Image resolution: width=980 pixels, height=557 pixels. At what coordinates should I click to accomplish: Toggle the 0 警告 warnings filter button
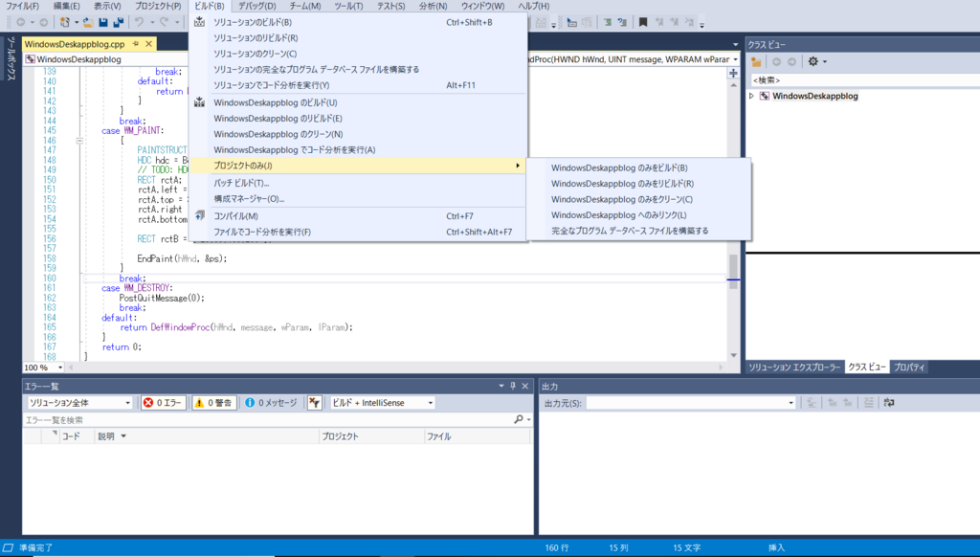click(x=214, y=403)
